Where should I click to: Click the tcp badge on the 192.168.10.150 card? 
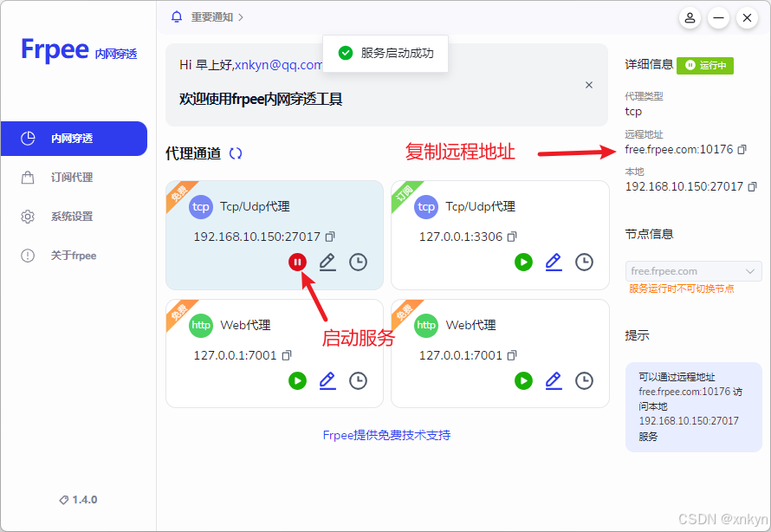tap(201, 207)
